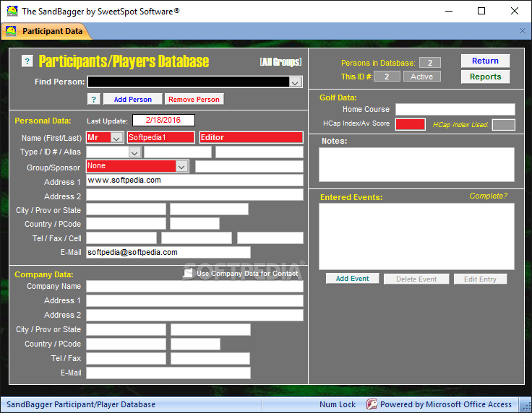Expand the Type dropdown arrow
This screenshot has height=413, width=532.
pyautogui.click(x=134, y=152)
